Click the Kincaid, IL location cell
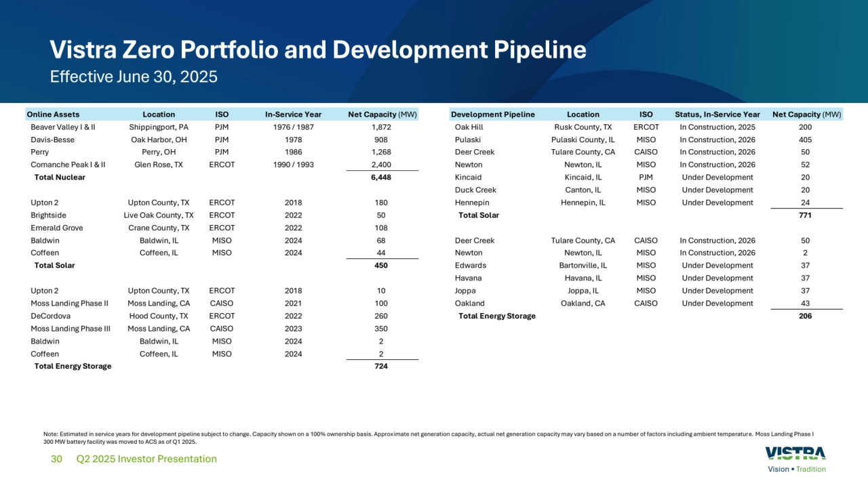Image resolution: width=868 pixels, height=488 pixels. pos(583,178)
